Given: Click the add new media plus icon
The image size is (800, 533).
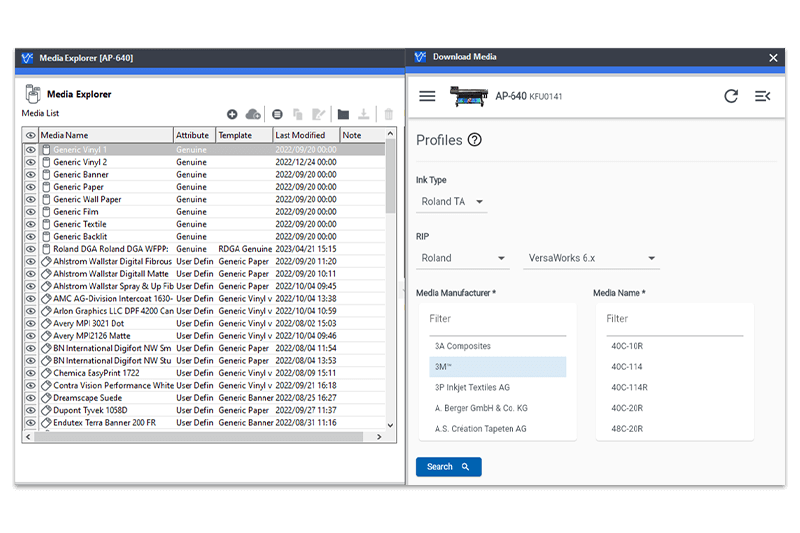Looking at the screenshot, I should pos(232,115).
